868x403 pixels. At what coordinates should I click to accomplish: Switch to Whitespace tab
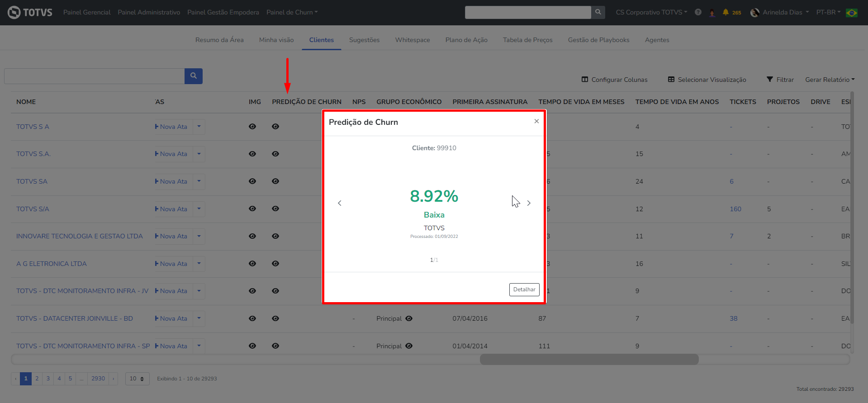[x=413, y=40]
